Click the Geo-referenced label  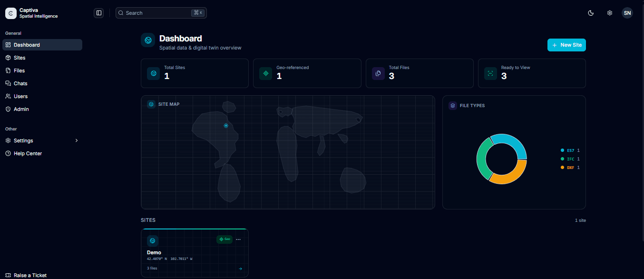[293, 68]
